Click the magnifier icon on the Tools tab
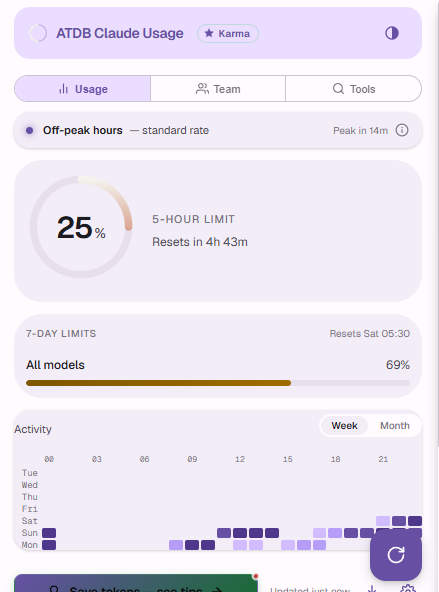 pos(338,89)
